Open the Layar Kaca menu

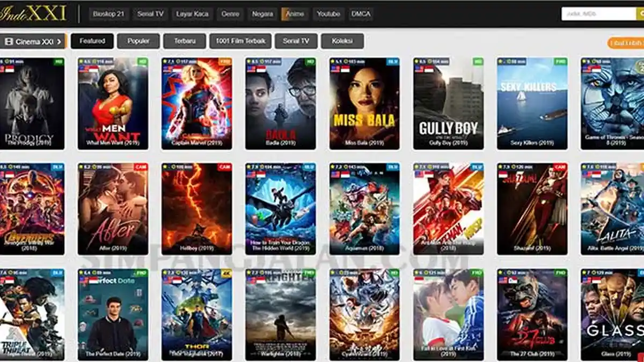click(x=193, y=14)
